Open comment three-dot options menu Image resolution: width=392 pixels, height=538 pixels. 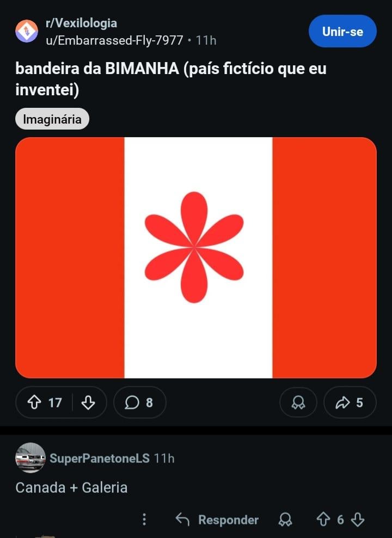pos(144,519)
